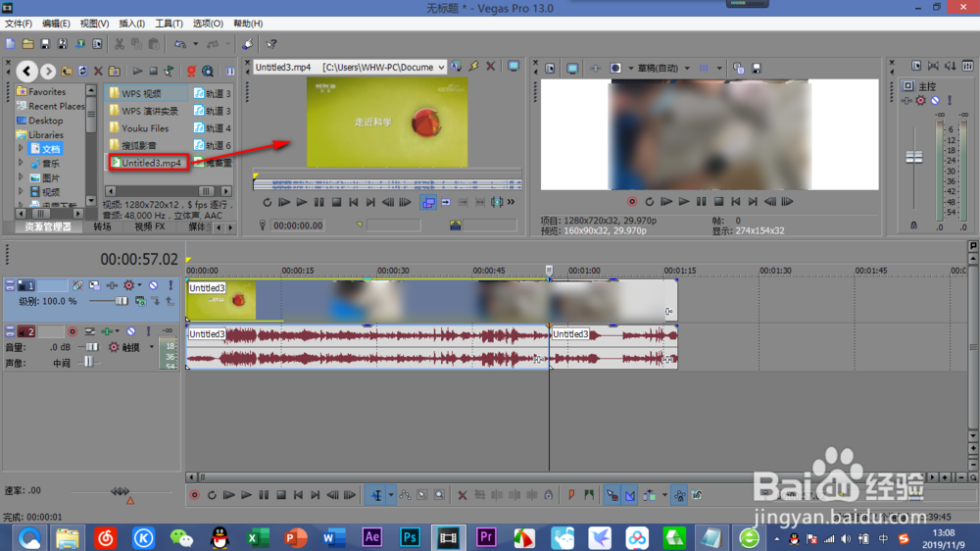Open the preview overlays grid dropdown arrow
Viewport: 980px width, 551px height.
pyautogui.click(x=719, y=69)
